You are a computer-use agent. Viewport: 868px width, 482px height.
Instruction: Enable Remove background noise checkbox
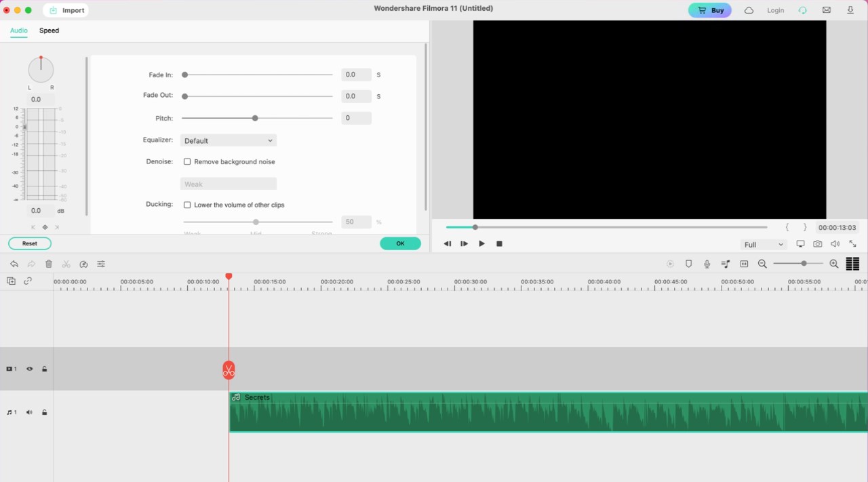187,162
